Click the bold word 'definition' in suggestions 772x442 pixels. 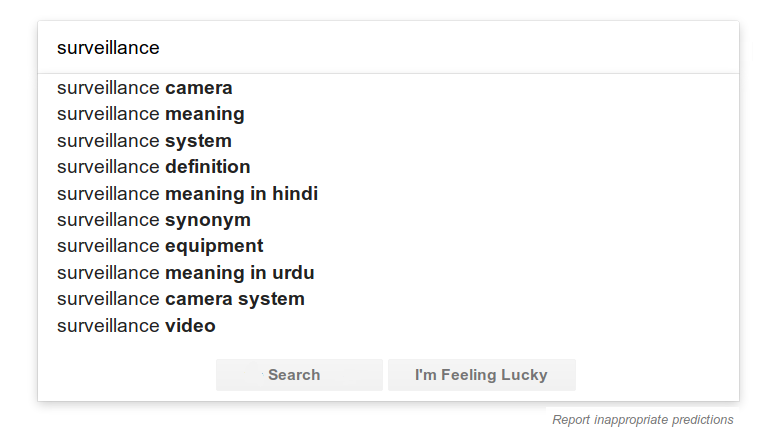click(208, 167)
